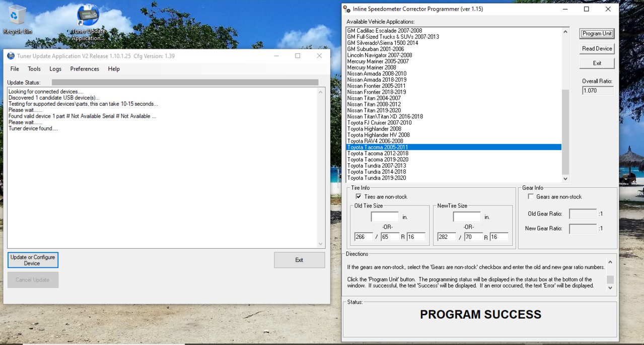Screen dimensions: 644x345
Task: Click the Old Tire Size inches field
Action: (x=385, y=217)
